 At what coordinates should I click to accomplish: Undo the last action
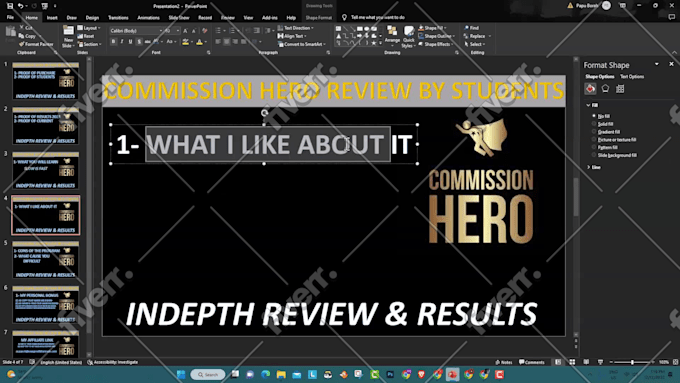20,6
